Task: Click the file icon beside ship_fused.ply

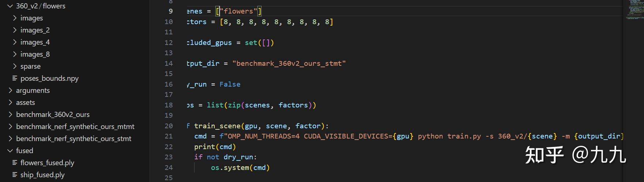Action: pos(15,175)
